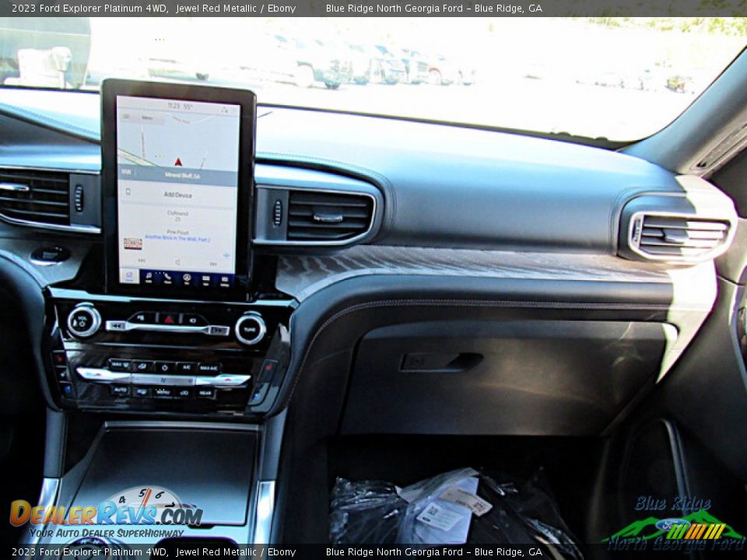Push the AUTO climate button
The width and height of the screenshot is (747, 560).
click(x=121, y=390)
